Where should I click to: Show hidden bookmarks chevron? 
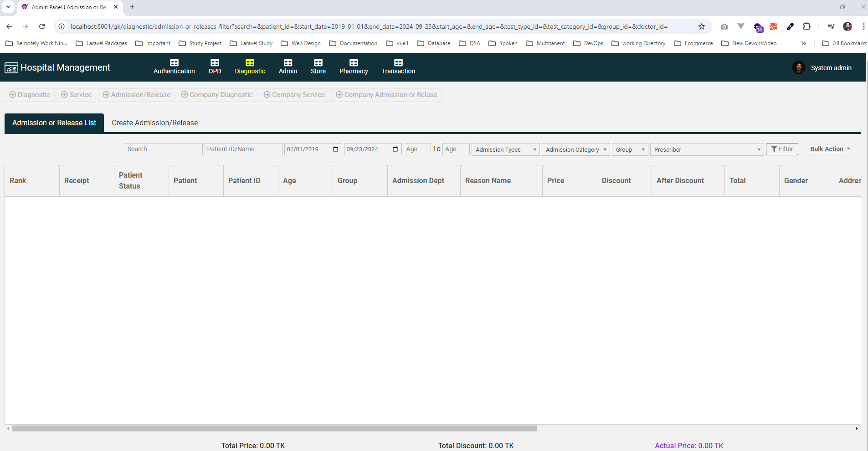(803, 43)
